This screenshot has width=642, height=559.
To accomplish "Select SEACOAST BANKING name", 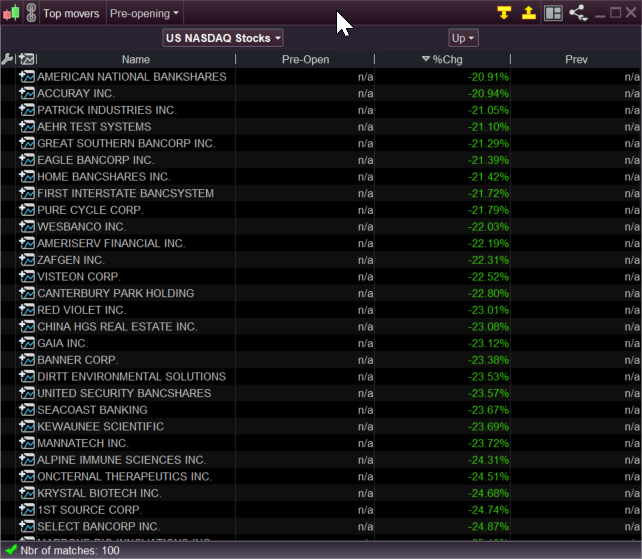I will click(92, 410).
